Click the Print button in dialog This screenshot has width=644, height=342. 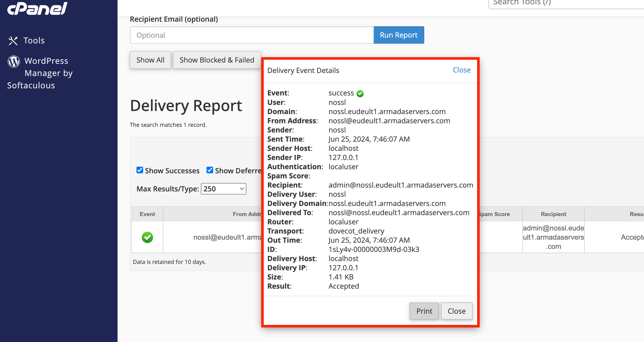pyautogui.click(x=424, y=311)
